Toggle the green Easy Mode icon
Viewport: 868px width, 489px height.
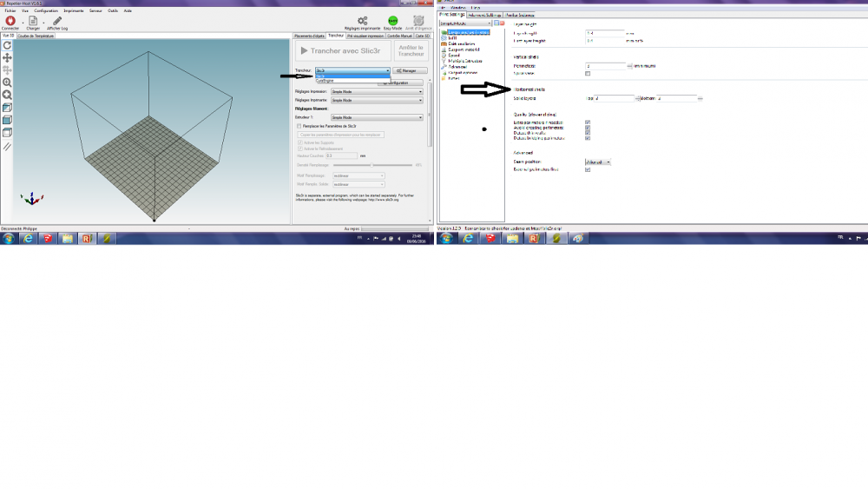point(392,21)
